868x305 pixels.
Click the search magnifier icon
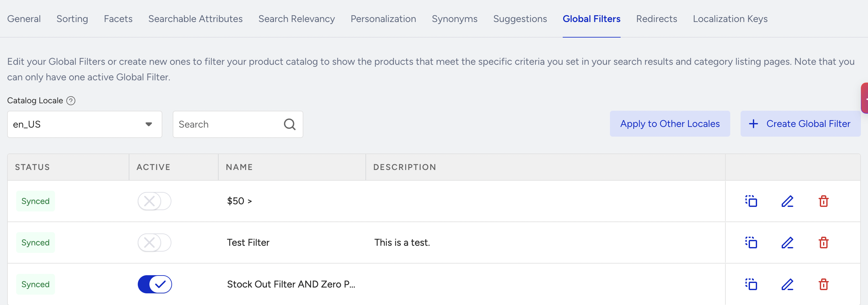pyautogui.click(x=289, y=124)
